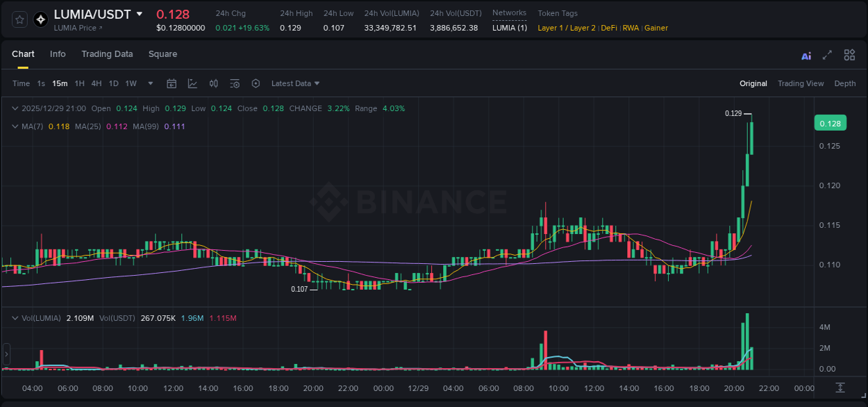The image size is (868, 407).
Task: Change the chart type style
Action: (x=192, y=83)
